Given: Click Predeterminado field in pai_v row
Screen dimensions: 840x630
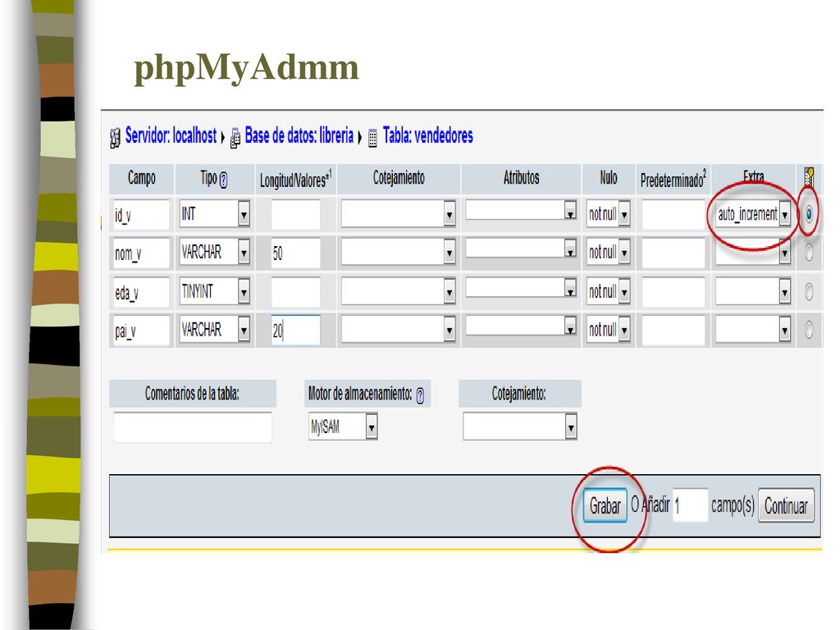Looking at the screenshot, I should [x=673, y=331].
